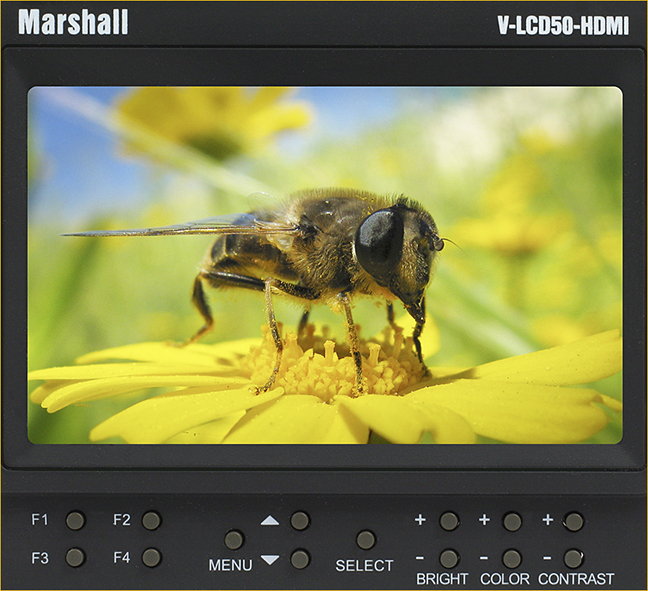This screenshot has height=591, width=648.
Task: Click the COLOR label text
Action: click(505, 579)
